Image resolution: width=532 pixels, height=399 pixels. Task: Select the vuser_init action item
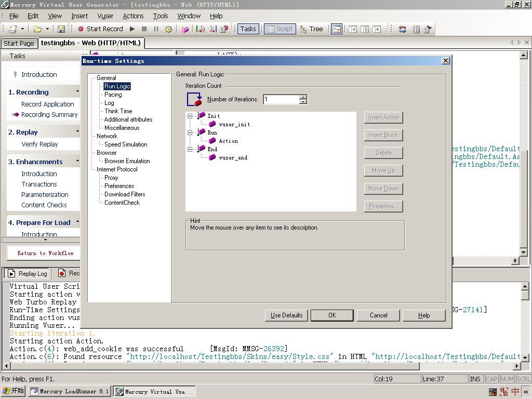pos(234,125)
